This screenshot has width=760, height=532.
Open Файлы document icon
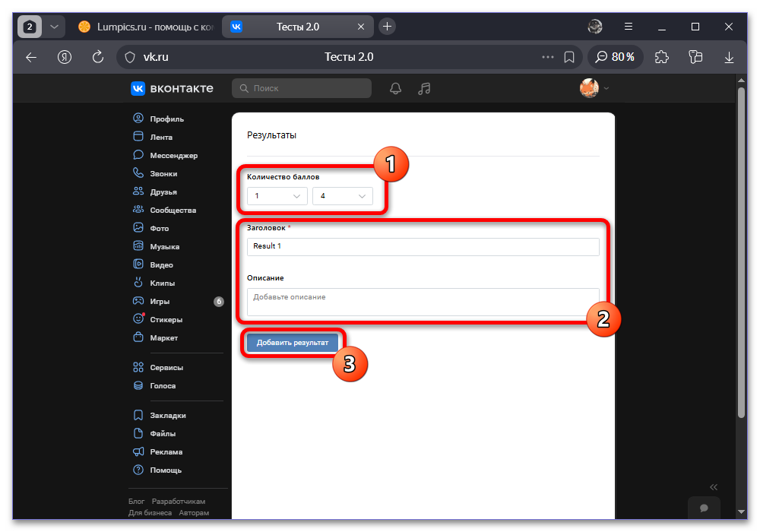click(138, 433)
